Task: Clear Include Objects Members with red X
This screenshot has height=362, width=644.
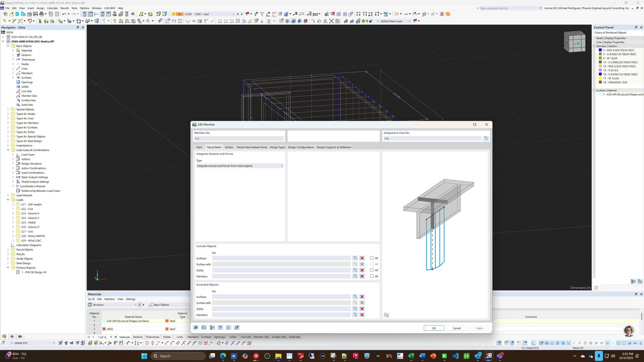Action: (362, 276)
